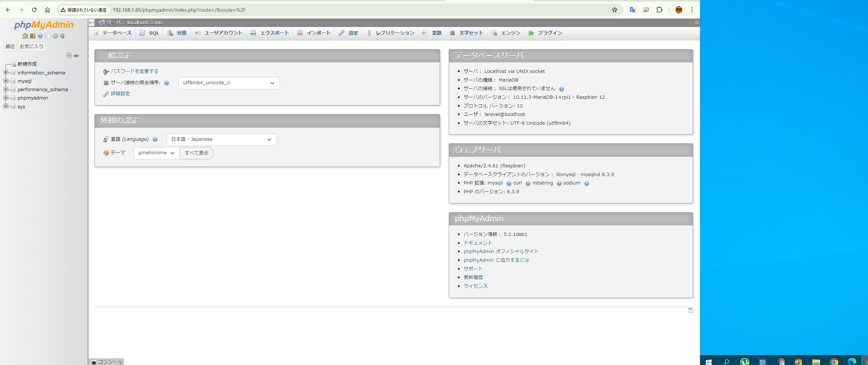Click help icon after mysqli extension
This screenshot has height=365, width=868.
pos(509,183)
